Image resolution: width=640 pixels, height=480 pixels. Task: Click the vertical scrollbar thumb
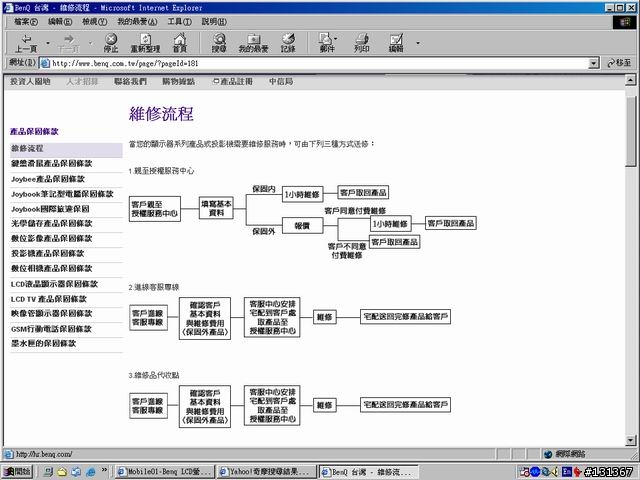pos(631,131)
